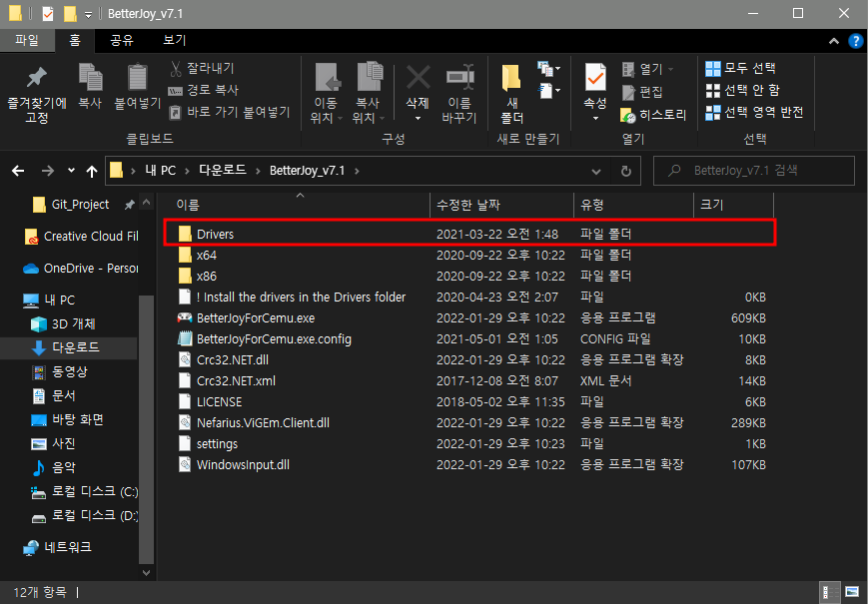Switch to the 공유 share tab
Screen dimensions: 868x604
pyautogui.click(x=122, y=40)
